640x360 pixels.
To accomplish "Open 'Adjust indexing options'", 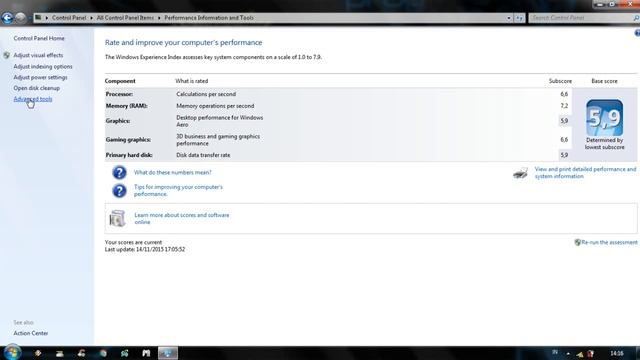I will coord(43,67).
